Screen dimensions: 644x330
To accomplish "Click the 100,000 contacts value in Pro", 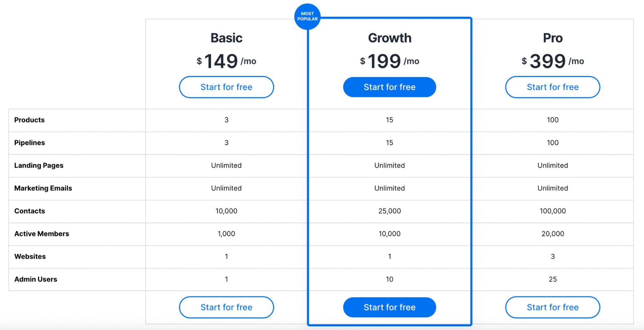I will coord(553,211).
